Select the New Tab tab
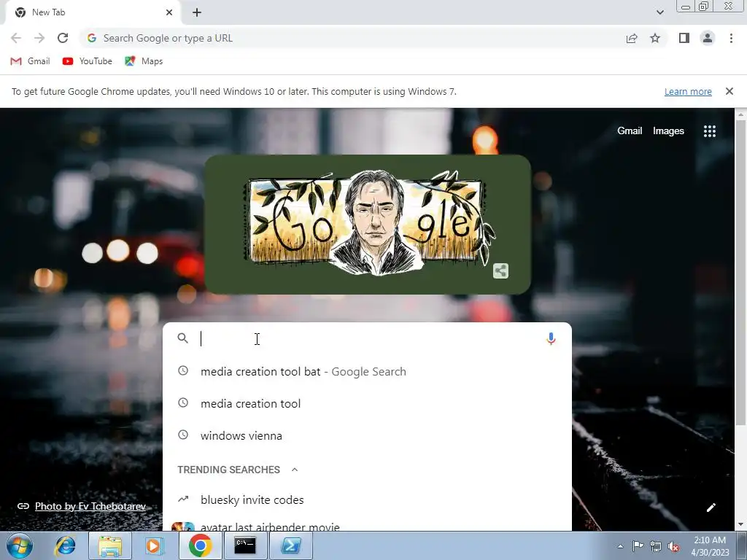 [x=93, y=12]
